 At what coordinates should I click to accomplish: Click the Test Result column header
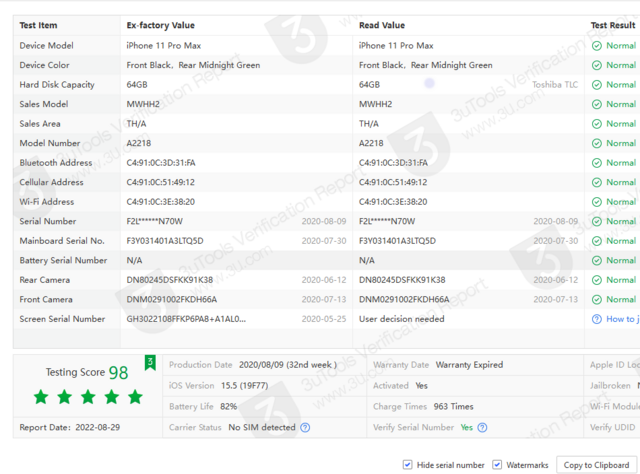click(x=613, y=25)
